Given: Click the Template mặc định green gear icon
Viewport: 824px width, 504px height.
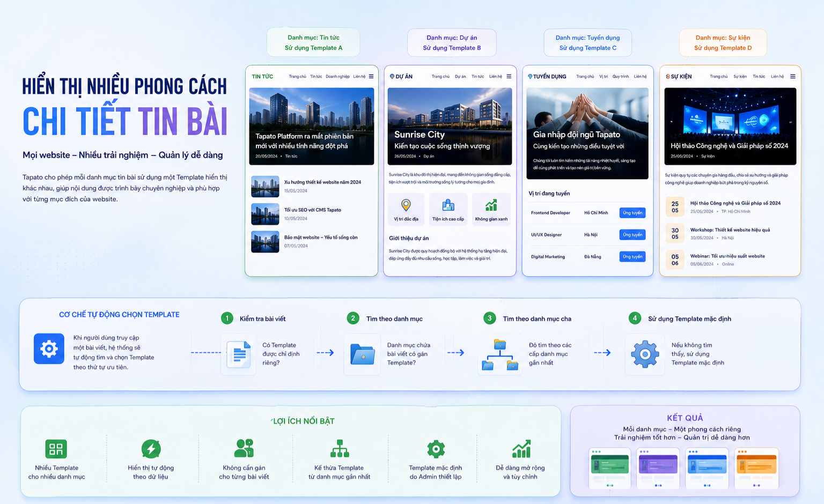Looking at the screenshot, I should pyautogui.click(x=436, y=449).
